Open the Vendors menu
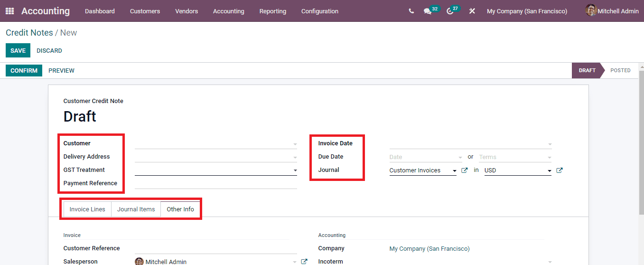 tap(187, 11)
